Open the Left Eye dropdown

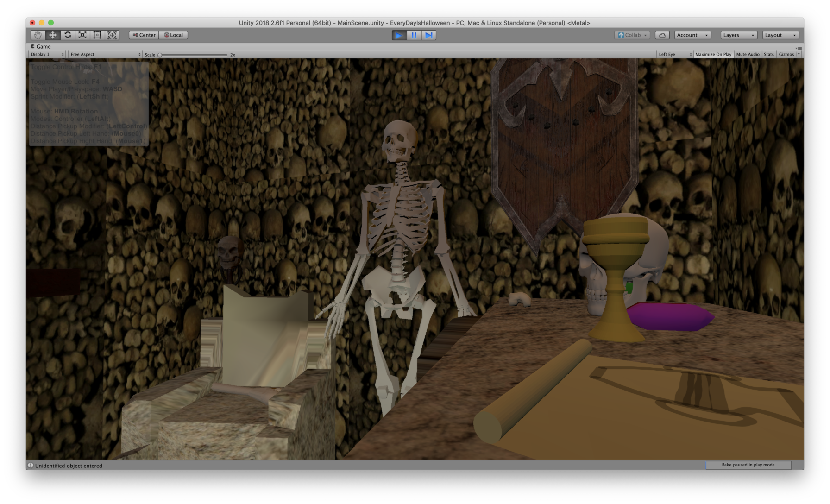coord(675,55)
